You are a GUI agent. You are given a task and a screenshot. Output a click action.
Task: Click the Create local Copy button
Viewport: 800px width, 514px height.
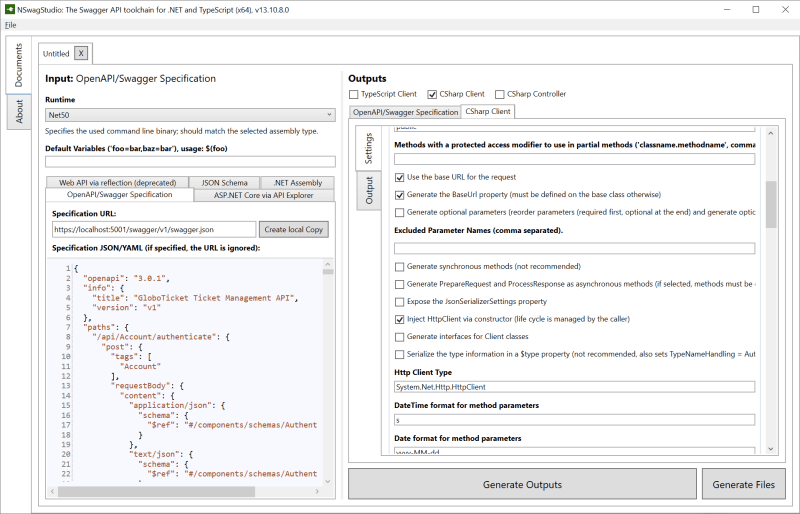pyautogui.click(x=294, y=229)
